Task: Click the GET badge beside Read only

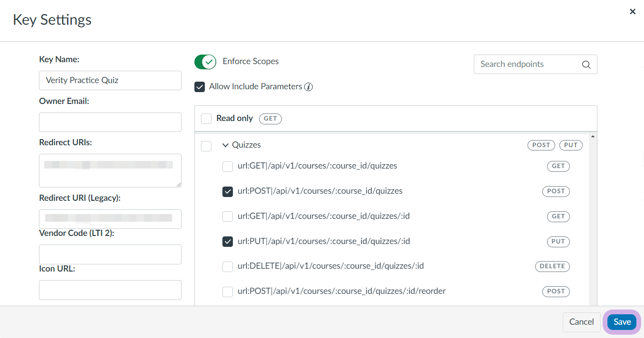Action: 270,119
